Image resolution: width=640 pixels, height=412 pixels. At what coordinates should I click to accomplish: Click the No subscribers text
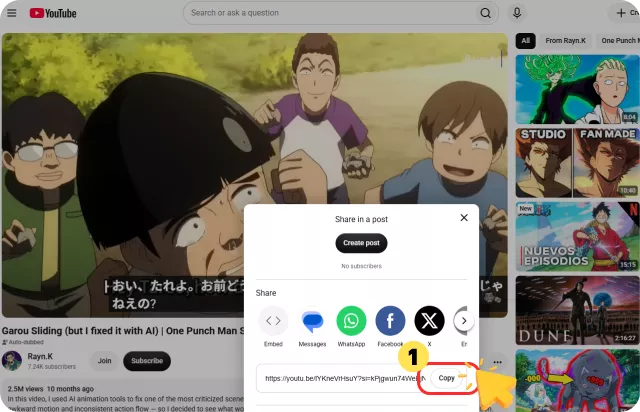361,266
